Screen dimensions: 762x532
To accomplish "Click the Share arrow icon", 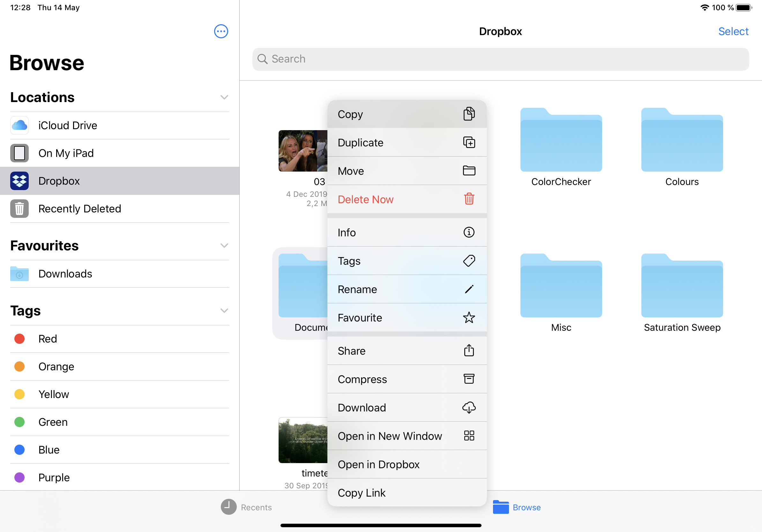I will tap(469, 350).
